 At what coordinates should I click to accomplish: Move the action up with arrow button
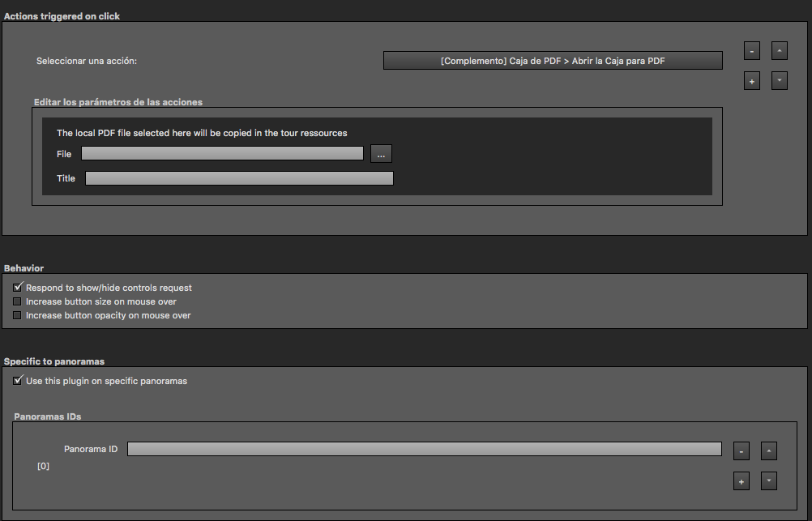[x=779, y=51]
